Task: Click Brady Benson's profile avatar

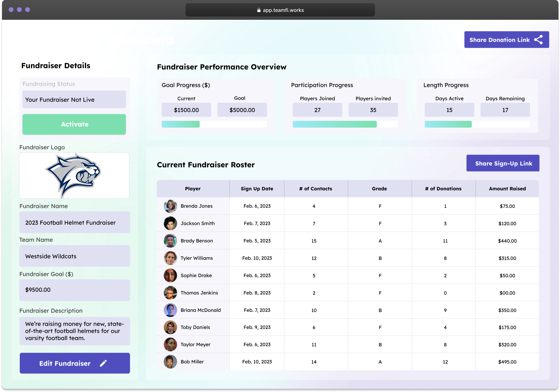Action: coord(171,241)
